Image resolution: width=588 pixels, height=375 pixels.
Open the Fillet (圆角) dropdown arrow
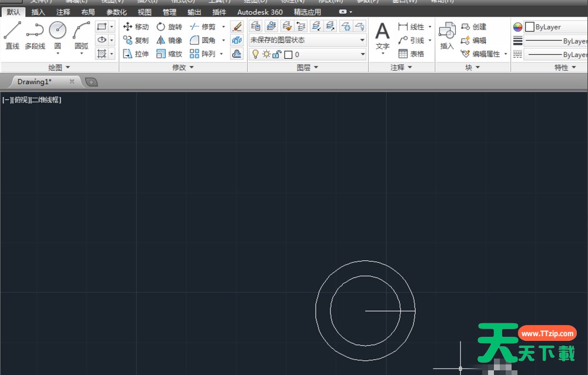[x=223, y=40]
